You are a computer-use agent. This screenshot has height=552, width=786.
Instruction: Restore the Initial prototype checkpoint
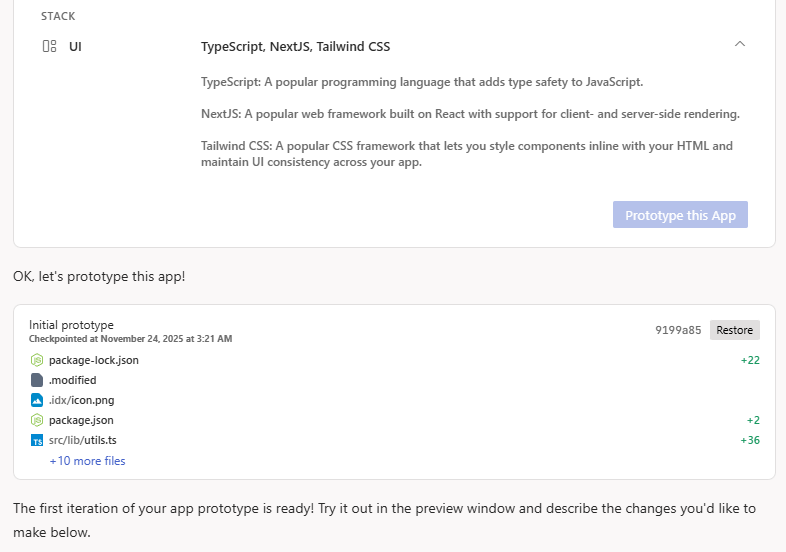[x=734, y=330]
